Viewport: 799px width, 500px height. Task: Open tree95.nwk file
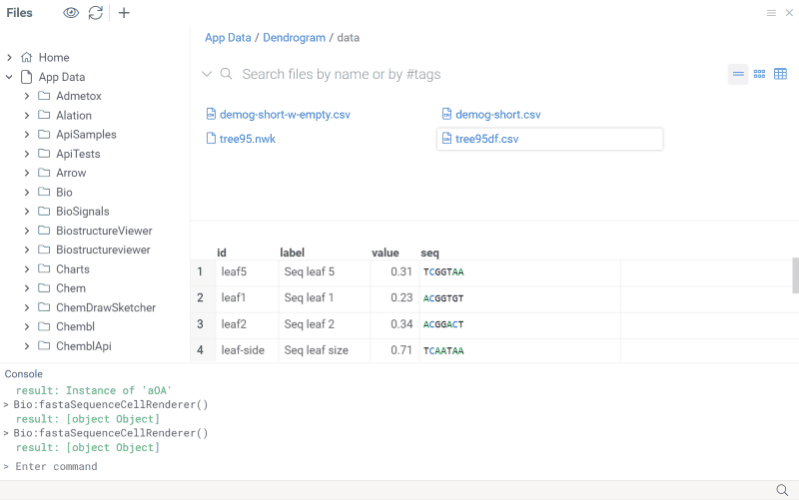point(247,139)
